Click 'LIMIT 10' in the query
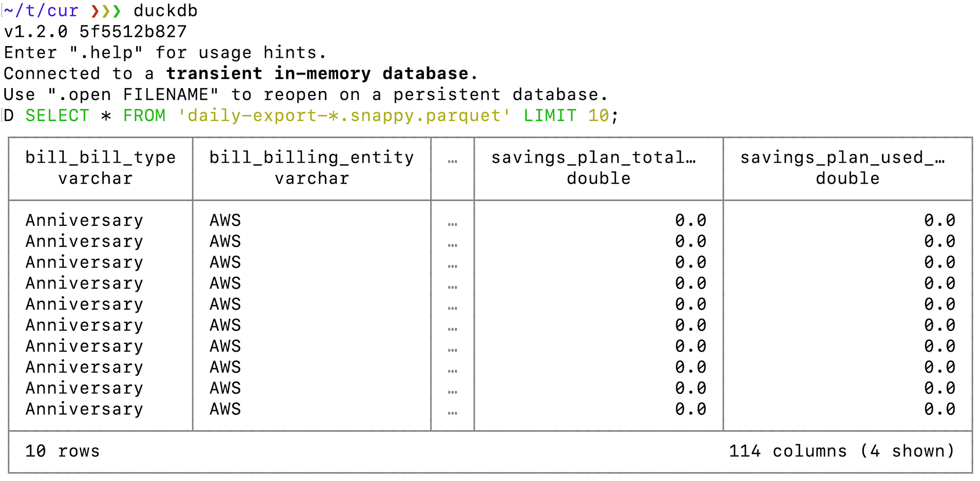This screenshot has height=481, width=980. tap(566, 116)
